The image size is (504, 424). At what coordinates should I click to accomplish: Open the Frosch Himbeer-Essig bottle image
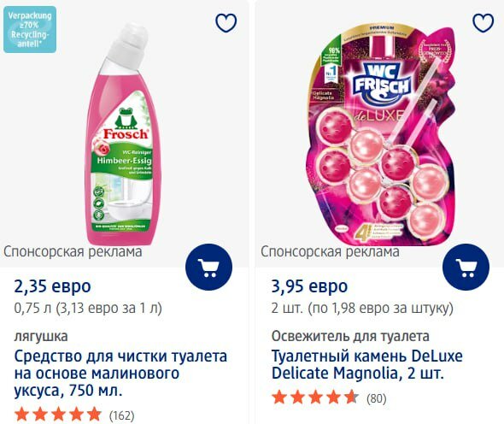click(120, 133)
